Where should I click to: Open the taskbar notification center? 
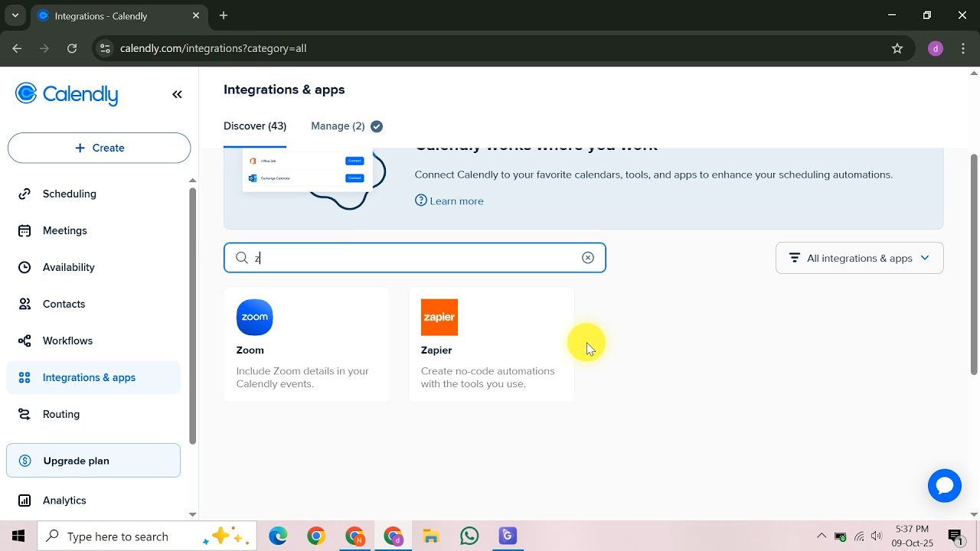(x=955, y=536)
